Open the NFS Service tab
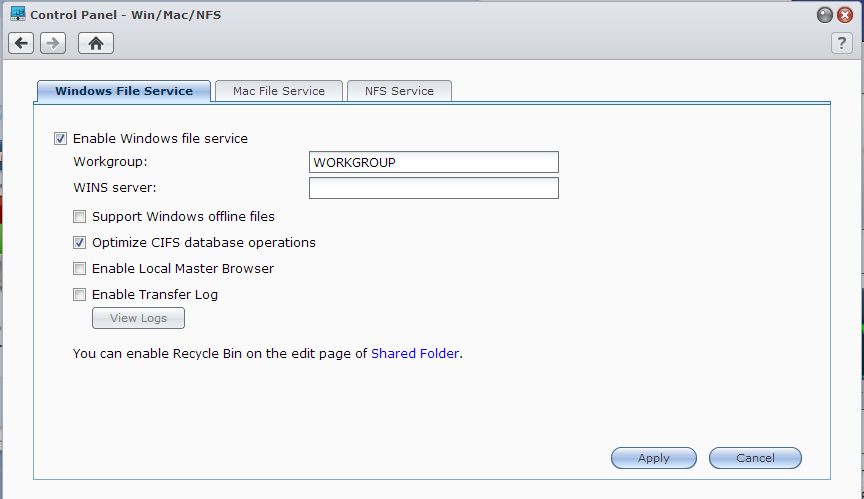This screenshot has width=864, height=499. 399,91
